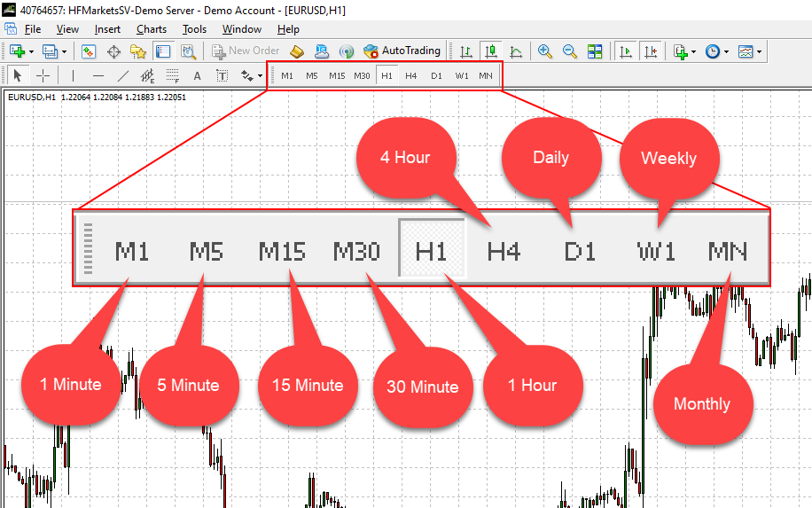Screen dimensions: 812x508
Task: Expand the New Chart dropdown arrow
Action: tap(32, 51)
